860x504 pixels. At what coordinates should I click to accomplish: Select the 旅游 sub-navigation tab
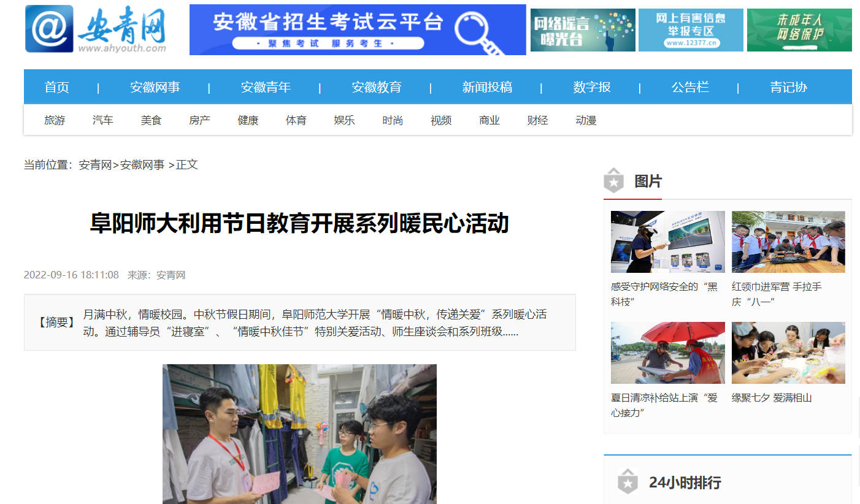pos(55,120)
